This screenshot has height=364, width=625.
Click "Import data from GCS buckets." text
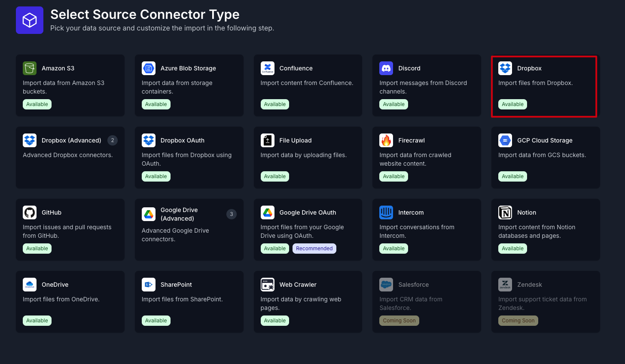[542, 155]
